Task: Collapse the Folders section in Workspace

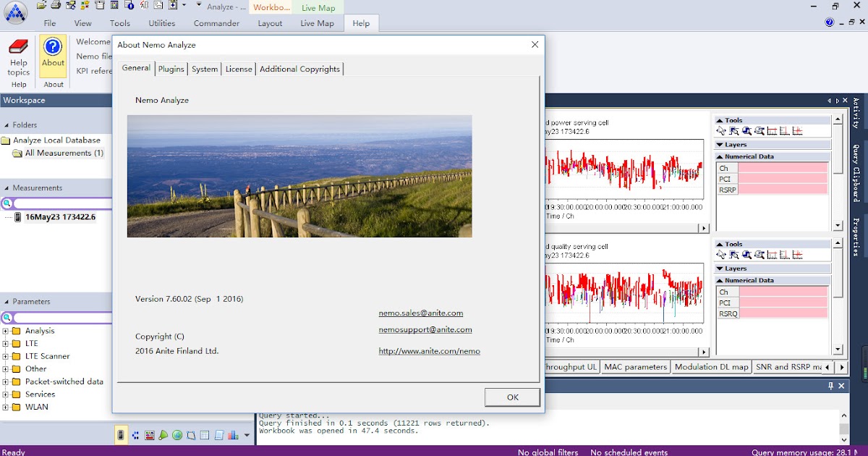Action: (7, 125)
